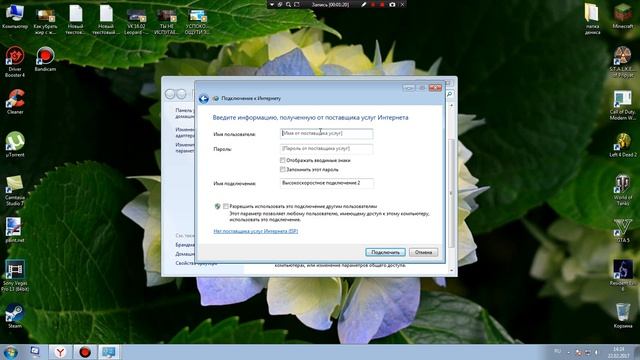Viewport: 640px width, 360px height.
Task: Open the Driver Booster 4 shortcut
Action: (15, 62)
